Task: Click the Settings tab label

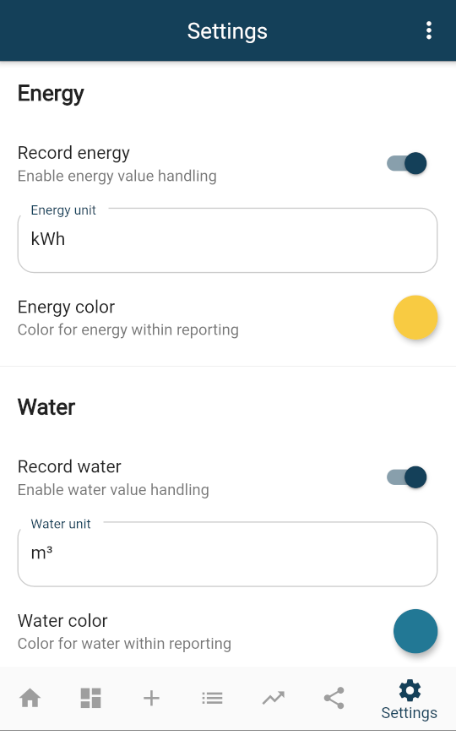Action: pos(409,713)
